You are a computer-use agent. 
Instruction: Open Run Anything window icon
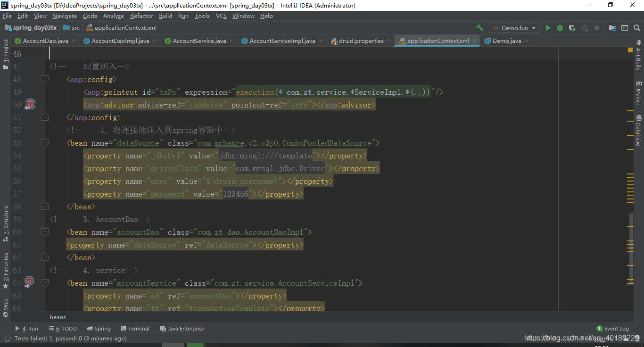click(x=625, y=28)
